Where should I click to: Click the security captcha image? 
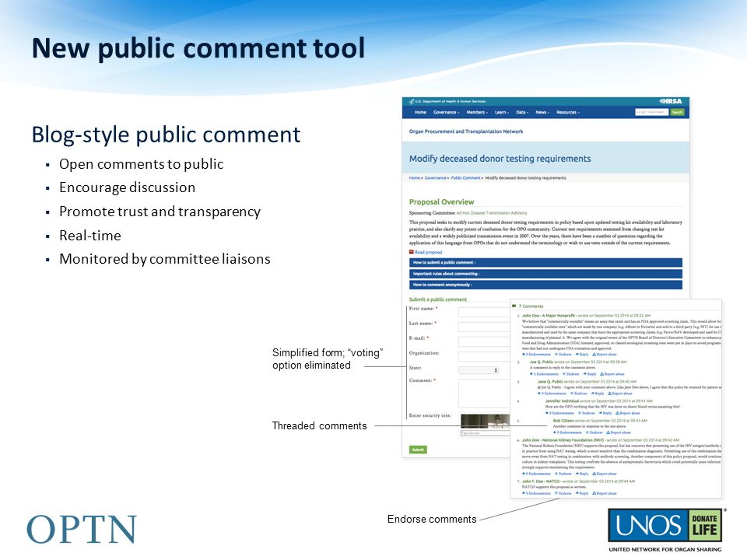485,421
